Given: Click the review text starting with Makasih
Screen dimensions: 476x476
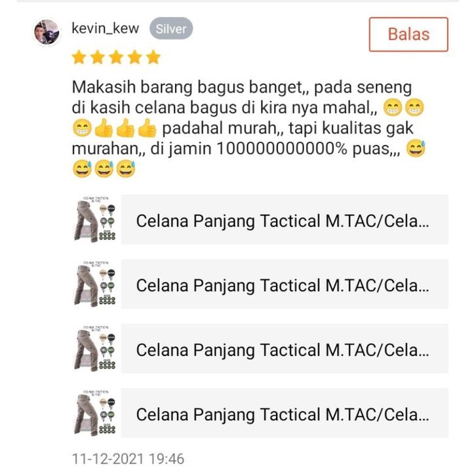Looking at the screenshot, I should coord(248,128).
